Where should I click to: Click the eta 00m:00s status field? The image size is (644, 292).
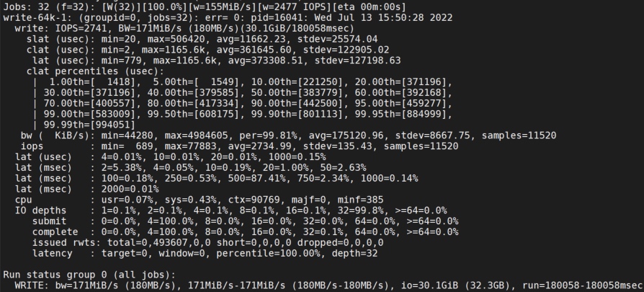click(x=368, y=7)
